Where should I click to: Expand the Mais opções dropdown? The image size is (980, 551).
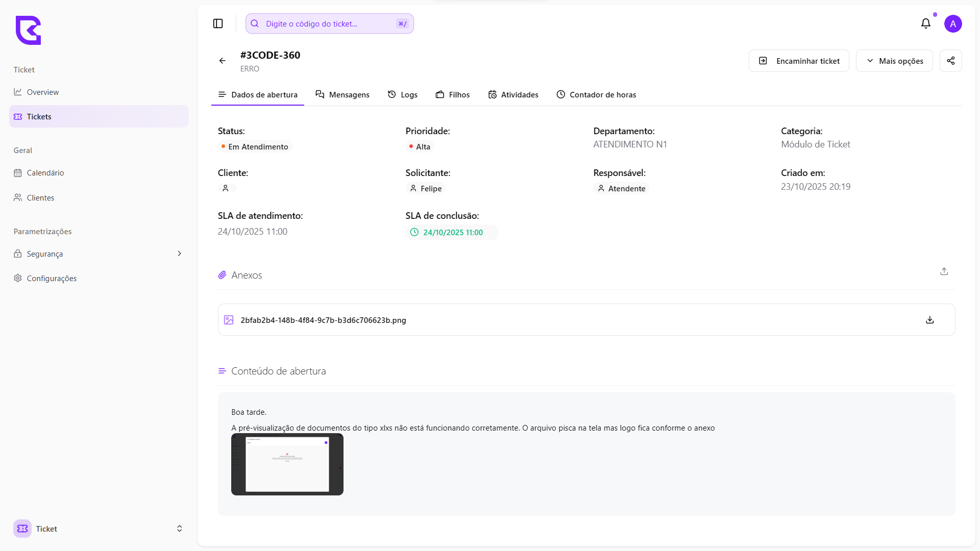pos(894,61)
